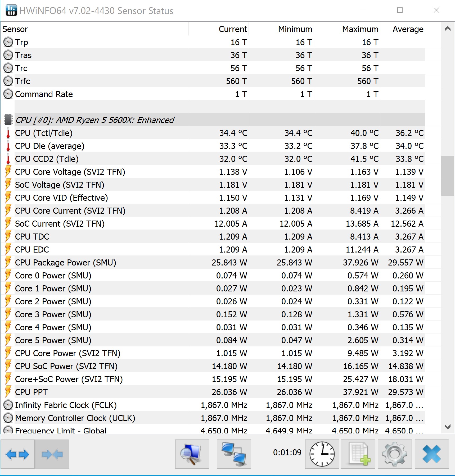455x476 pixels.
Task: Open sensor settings gear icon
Action: (x=394, y=454)
